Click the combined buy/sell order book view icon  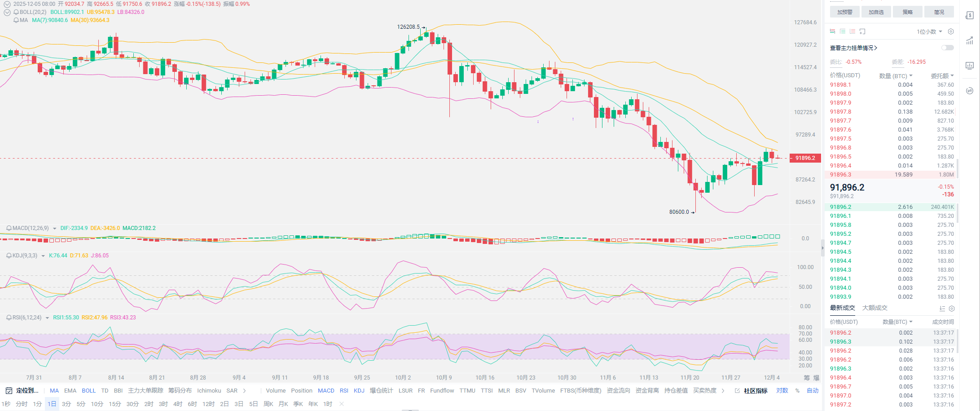point(833,31)
